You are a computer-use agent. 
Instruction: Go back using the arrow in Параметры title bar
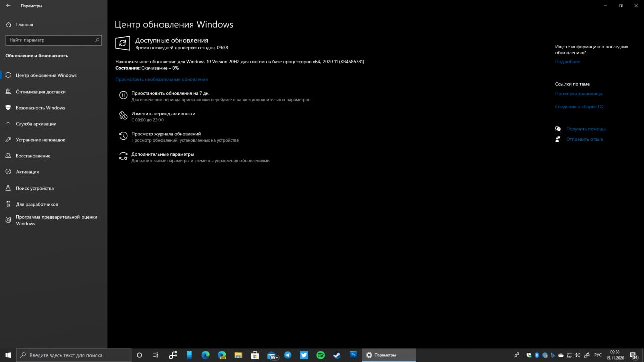[8, 6]
